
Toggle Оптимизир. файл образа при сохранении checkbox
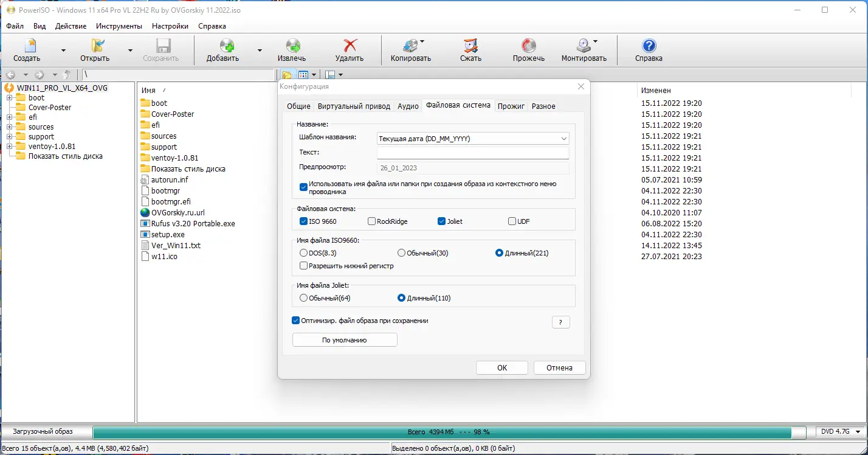pos(295,321)
